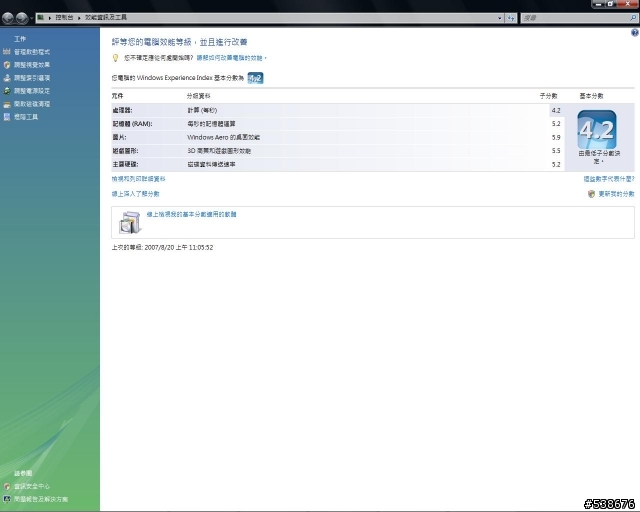Screen dimensions: 640x512
Task: Click the 子分數 column header
Action: tap(548, 96)
